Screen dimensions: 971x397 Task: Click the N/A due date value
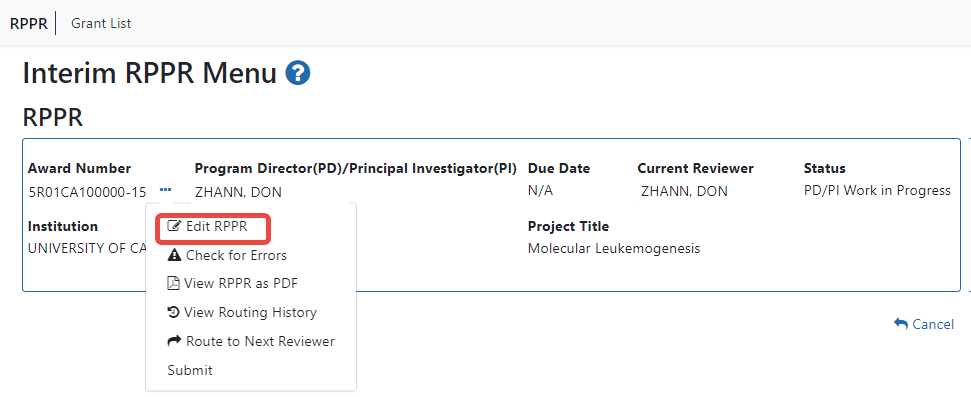(x=540, y=191)
